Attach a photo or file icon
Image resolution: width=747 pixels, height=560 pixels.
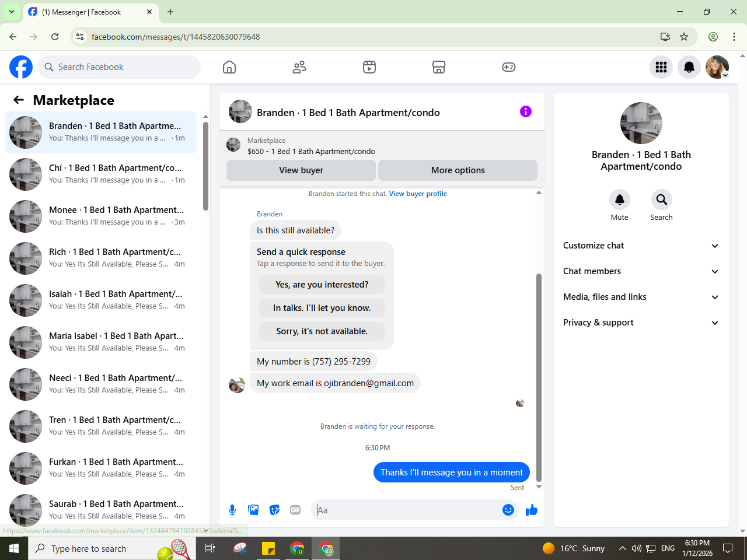click(x=253, y=510)
